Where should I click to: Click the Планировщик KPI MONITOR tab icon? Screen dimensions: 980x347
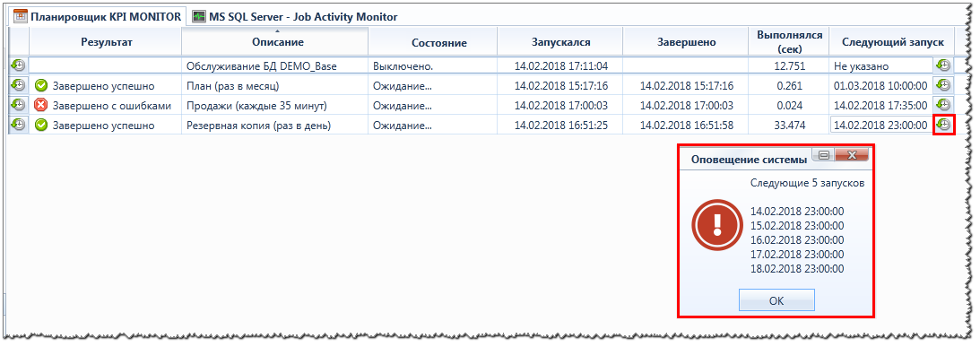click(x=20, y=17)
